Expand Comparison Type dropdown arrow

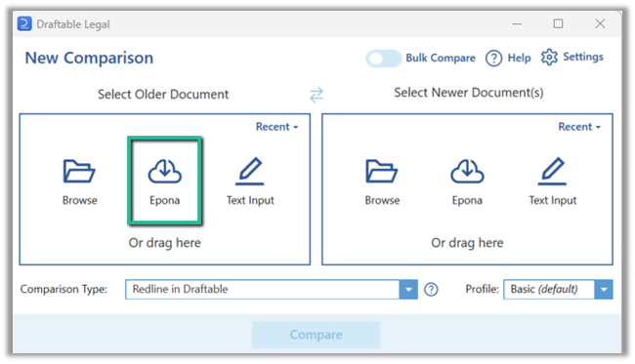pos(408,290)
